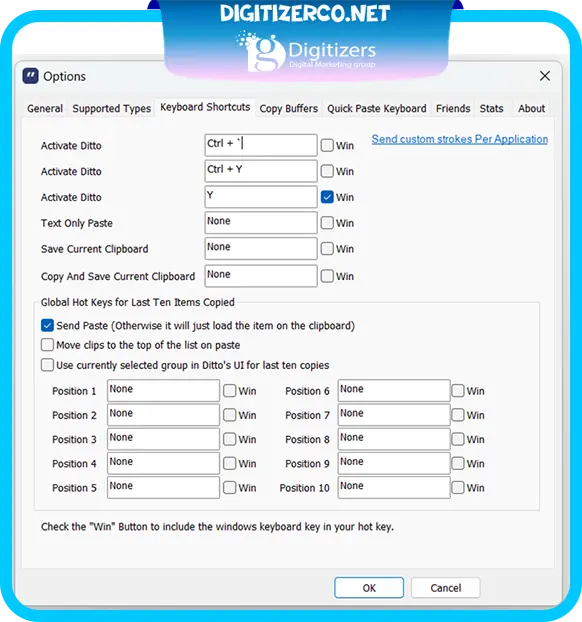Click the Position 6 hotkey field
582x622 pixels.
pyautogui.click(x=394, y=390)
